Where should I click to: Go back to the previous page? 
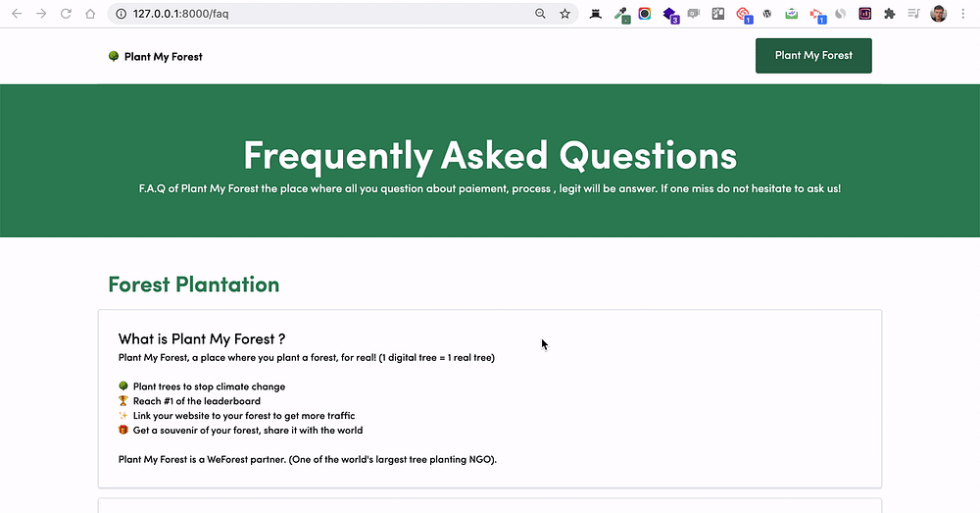[17, 14]
